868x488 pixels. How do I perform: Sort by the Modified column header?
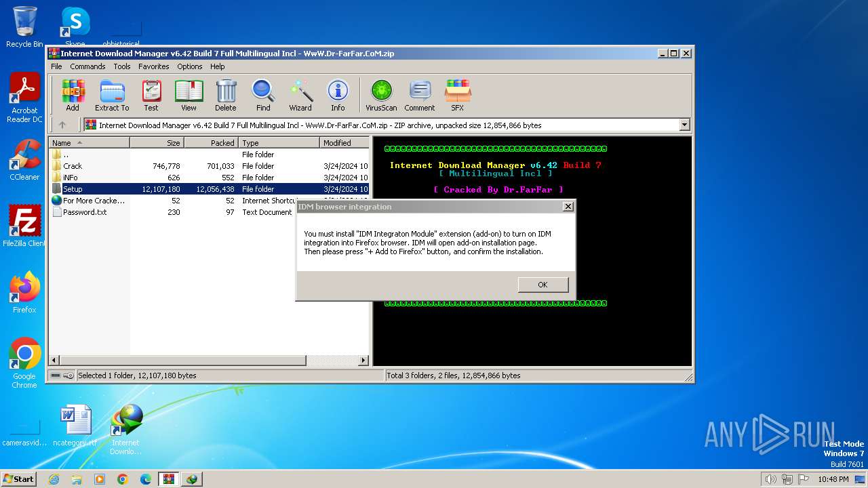(x=344, y=143)
